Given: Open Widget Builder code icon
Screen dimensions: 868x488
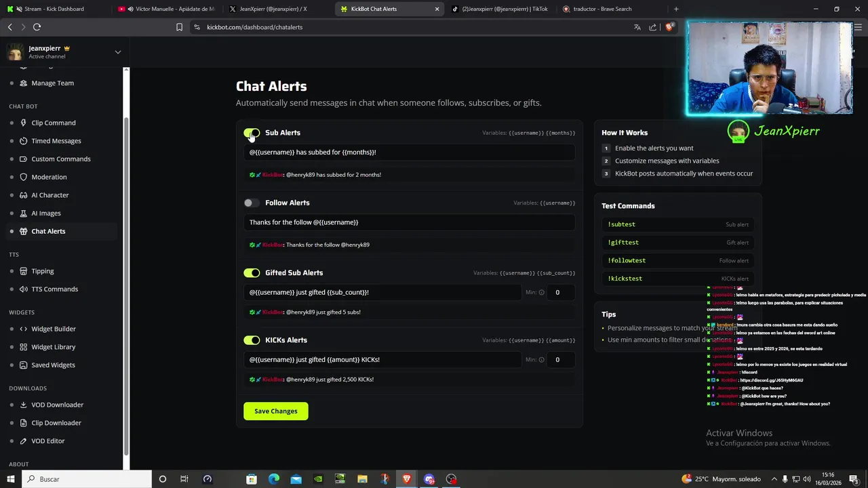Looking at the screenshot, I should point(23,329).
